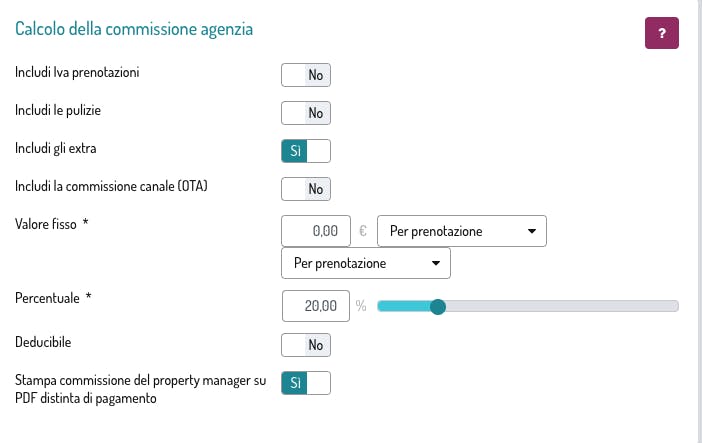The width and height of the screenshot is (702, 443).
Task: Enable the Includi le pulizie switch
Action: coord(306,113)
